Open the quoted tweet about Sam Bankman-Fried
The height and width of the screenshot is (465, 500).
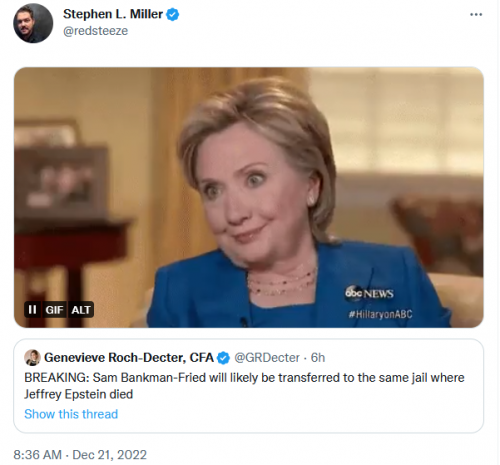click(x=249, y=386)
